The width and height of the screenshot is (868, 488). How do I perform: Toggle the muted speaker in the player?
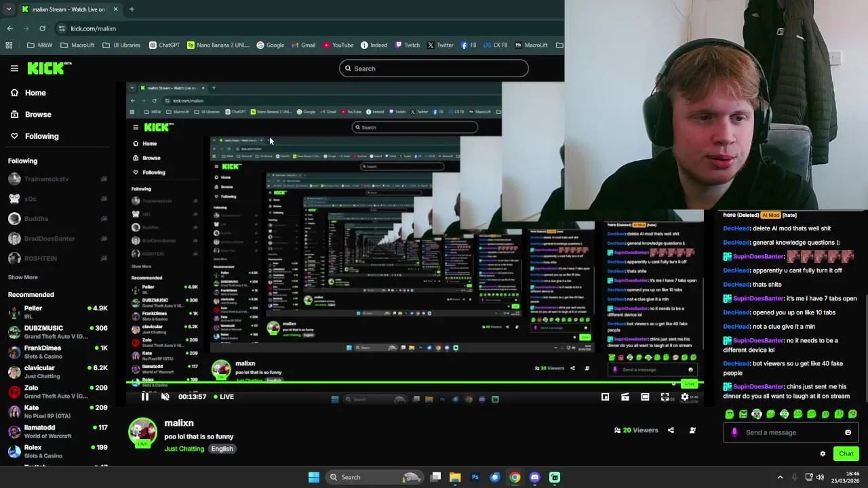coord(165,396)
